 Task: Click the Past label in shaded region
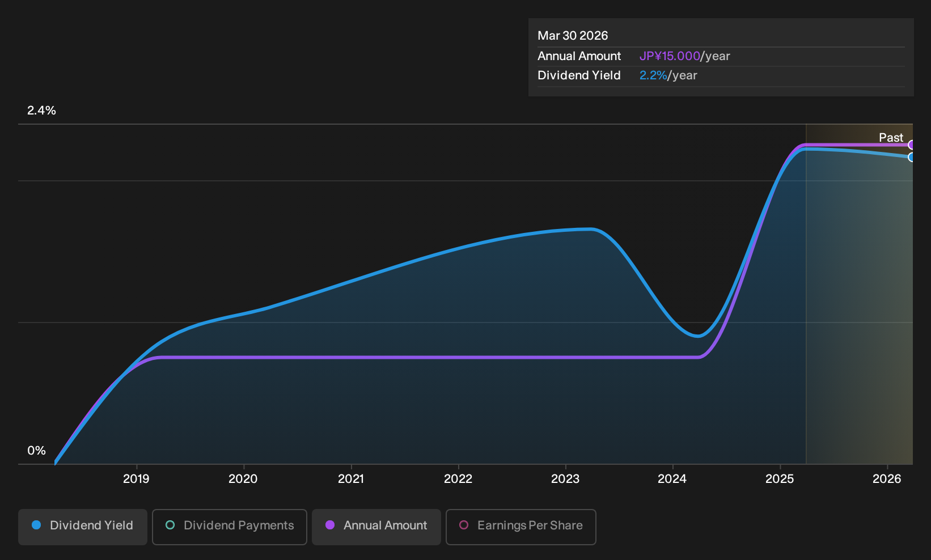point(891,137)
